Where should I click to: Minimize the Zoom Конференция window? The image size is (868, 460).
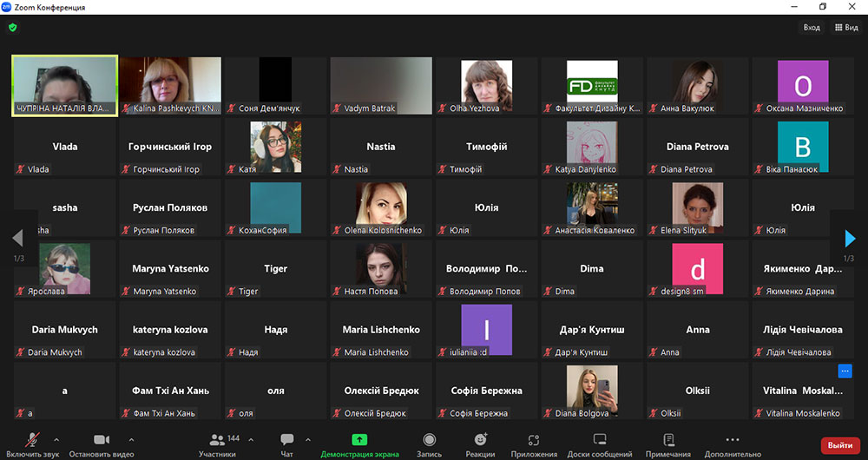pos(794,7)
